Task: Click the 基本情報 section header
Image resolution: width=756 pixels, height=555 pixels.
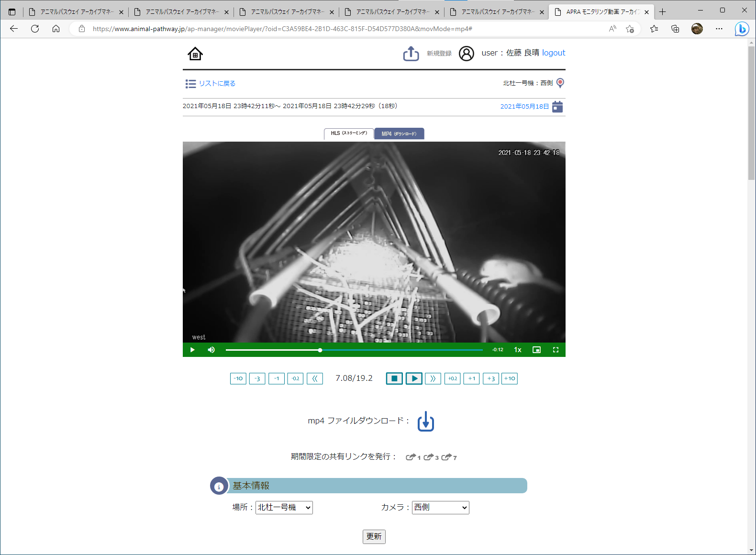Action: 368,486
